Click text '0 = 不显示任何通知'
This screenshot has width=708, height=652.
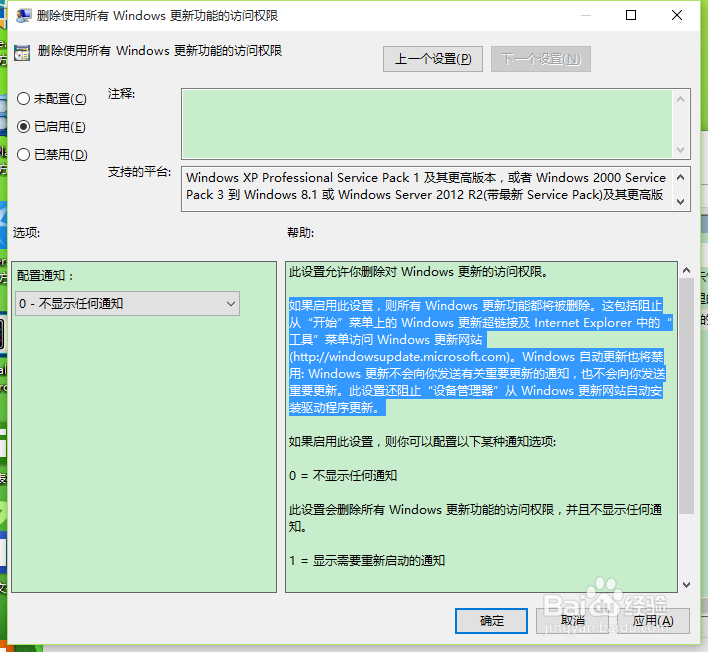point(343,475)
